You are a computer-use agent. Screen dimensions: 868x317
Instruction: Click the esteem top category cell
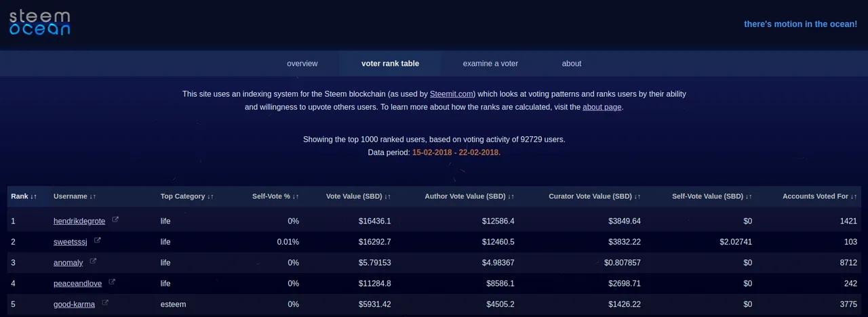click(173, 305)
